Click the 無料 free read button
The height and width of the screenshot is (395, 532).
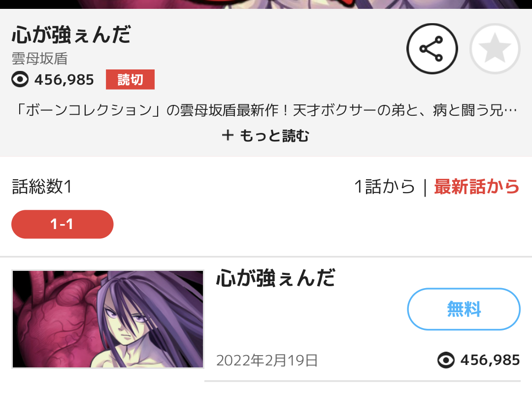(x=464, y=309)
